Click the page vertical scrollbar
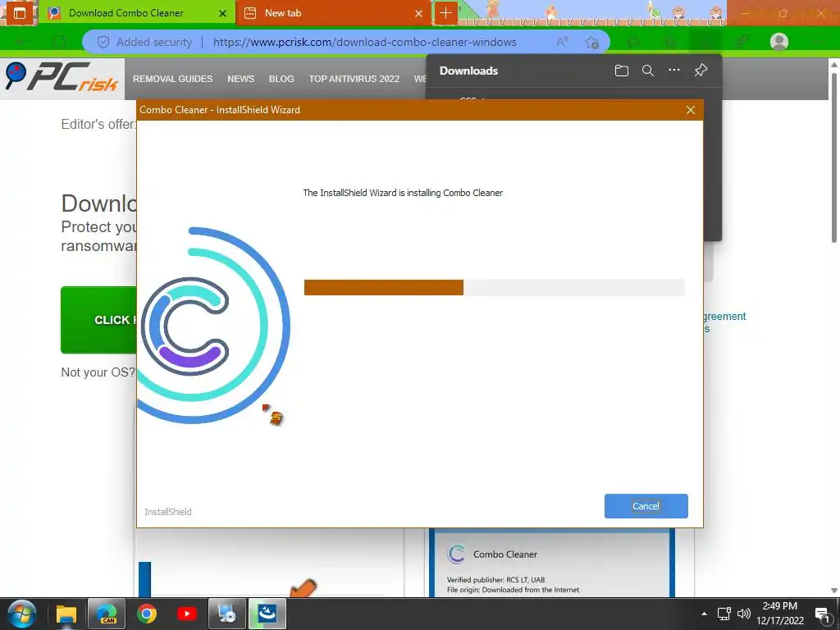This screenshot has width=840, height=630. point(833,157)
